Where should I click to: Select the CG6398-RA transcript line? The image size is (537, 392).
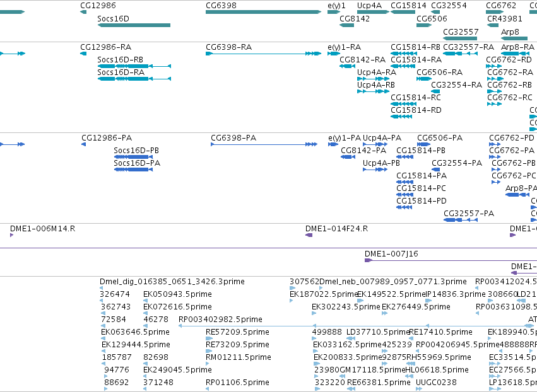pos(263,54)
